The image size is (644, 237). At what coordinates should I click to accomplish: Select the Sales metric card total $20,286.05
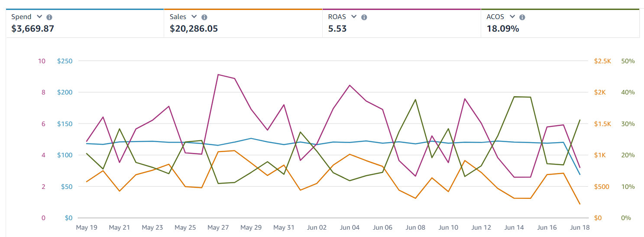(194, 29)
